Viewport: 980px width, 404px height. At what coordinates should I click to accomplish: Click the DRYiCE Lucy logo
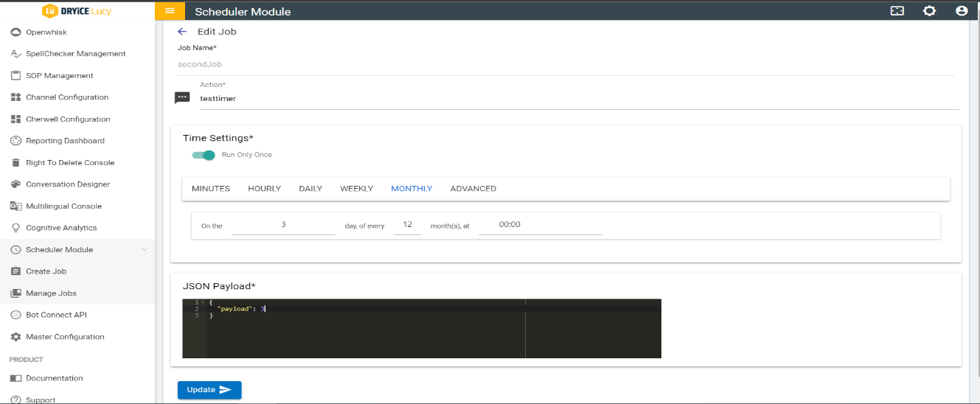(x=77, y=10)
